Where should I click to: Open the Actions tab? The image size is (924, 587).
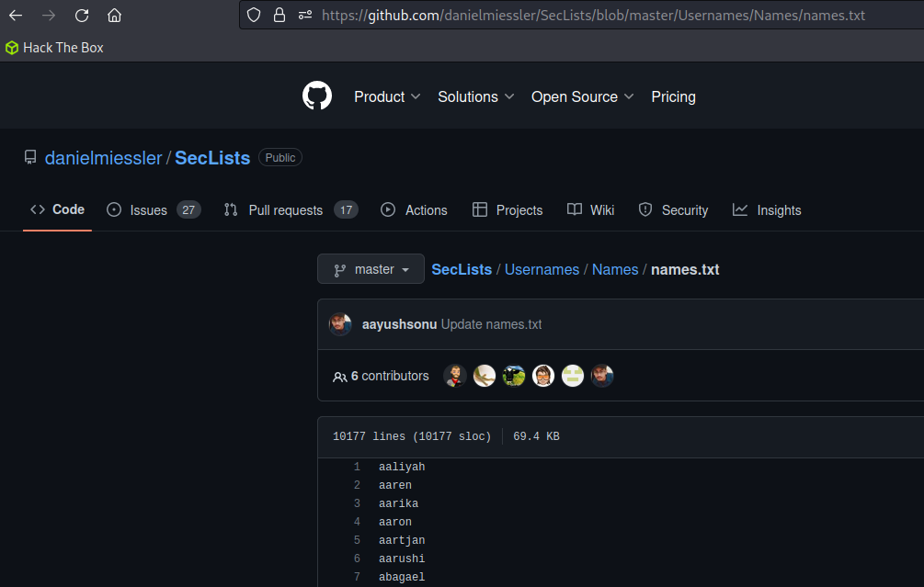coord(415,210)
